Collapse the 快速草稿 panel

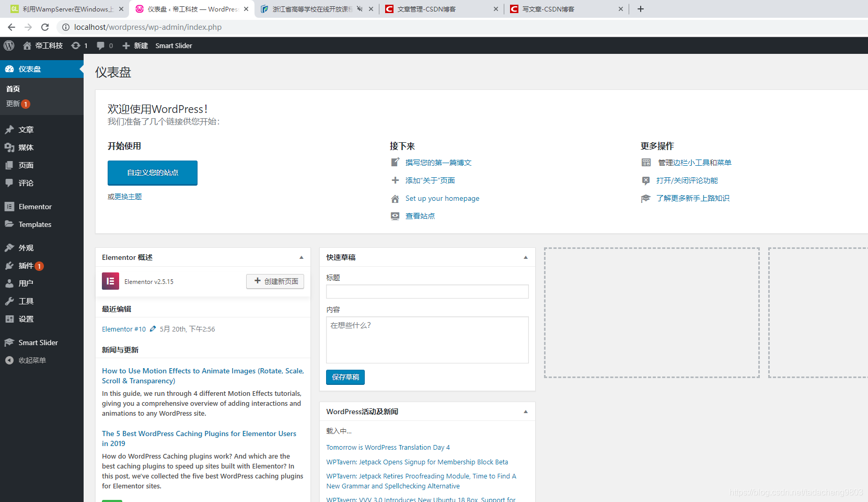(x=526, y=257)
